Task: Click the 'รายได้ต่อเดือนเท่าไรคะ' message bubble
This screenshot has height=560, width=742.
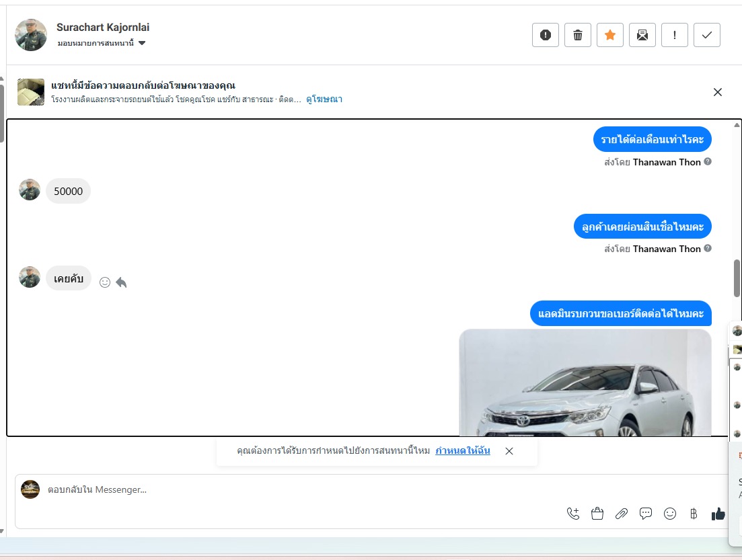Action: (652, 139)
